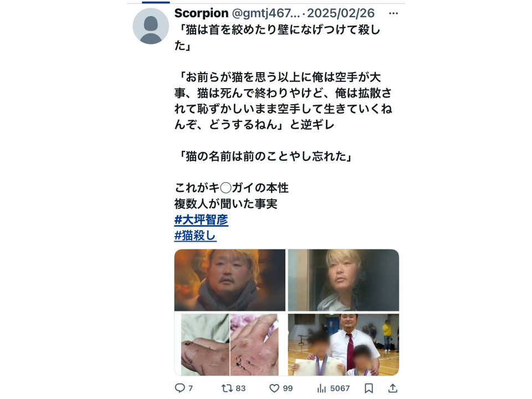
Task: Open the default avatar profile picture
Action: (x=151, y=26)
